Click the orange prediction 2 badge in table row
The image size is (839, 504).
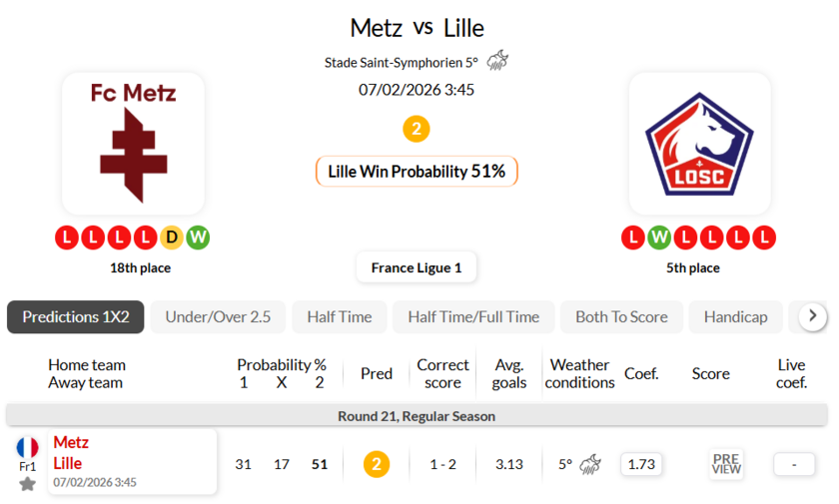pos(377,464)
